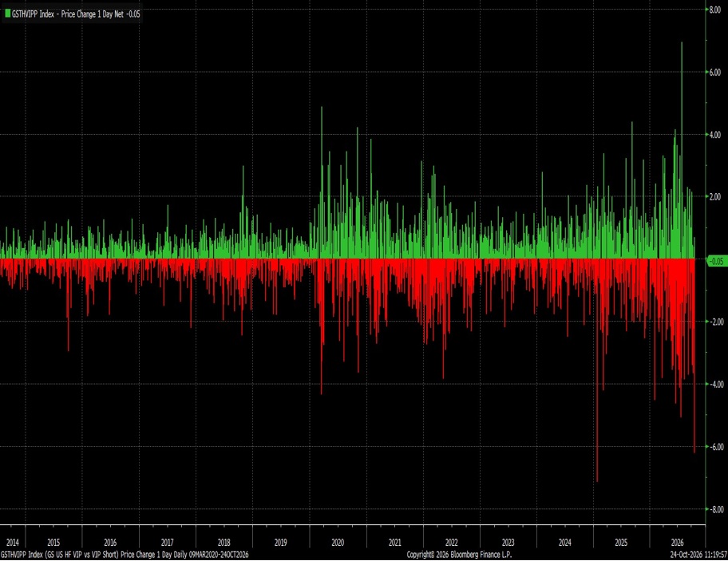Viewport: 728px width, 561px height.
Task: Click the green -0.05 value tag on the y-axis
Action: (716, 261)
